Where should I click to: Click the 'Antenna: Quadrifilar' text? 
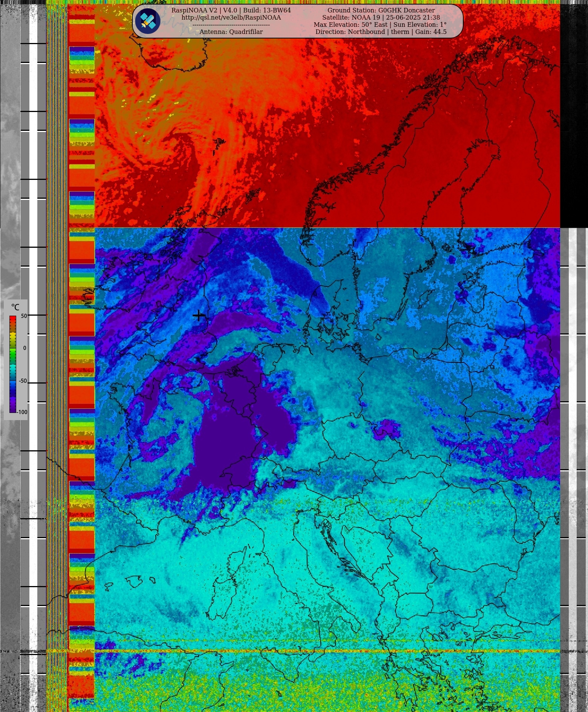tap(231, 32)
